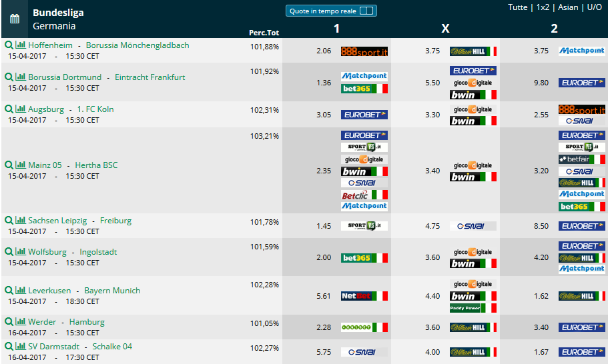Viewport: 608px width, 364px height.
Task: Open magnifier icon for Werder match
Action: [x=9, y=322]
